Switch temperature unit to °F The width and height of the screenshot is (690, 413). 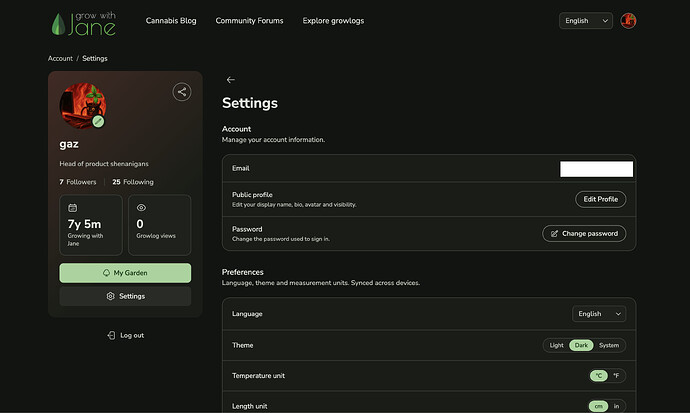click(x=616, y=376)
